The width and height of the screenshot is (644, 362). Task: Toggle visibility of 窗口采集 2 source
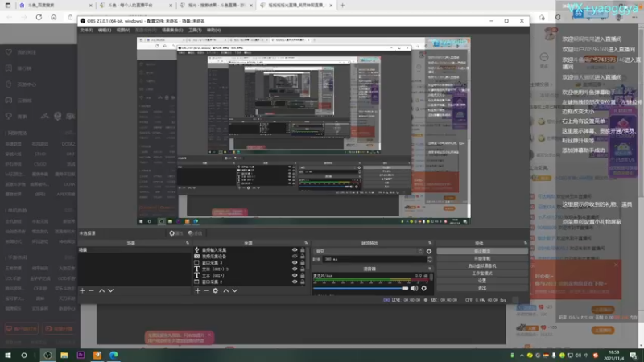point(295,282)
